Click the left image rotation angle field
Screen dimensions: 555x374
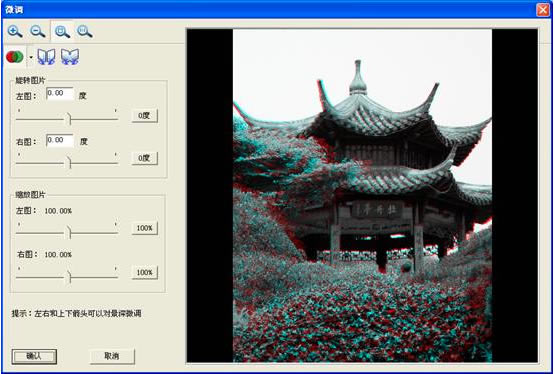(x=60, y=93)
